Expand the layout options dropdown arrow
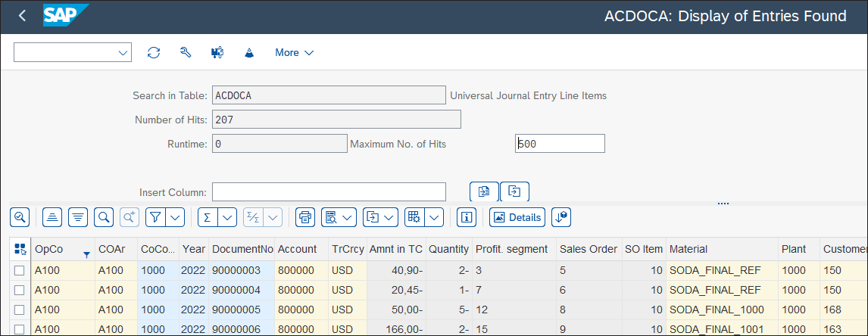Screen dimensions: 868x336 pyautogui.click(x=434, y=217)
